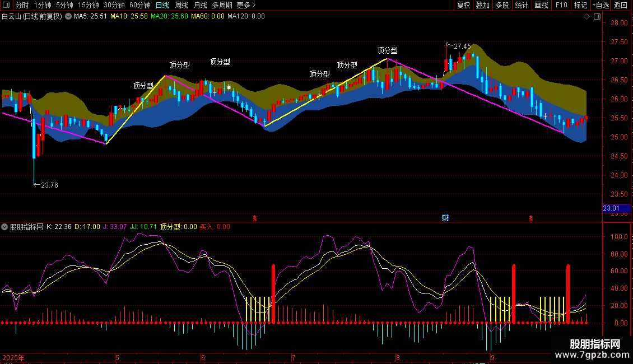Expand the 股朋指标网 indicator dropdown arrow

pos(4,227)
